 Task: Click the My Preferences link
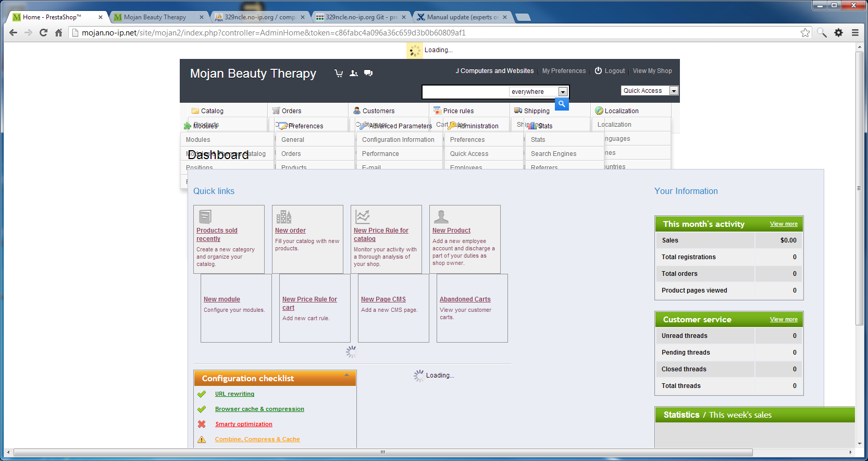pyautogui.click(x=564, y=71)
